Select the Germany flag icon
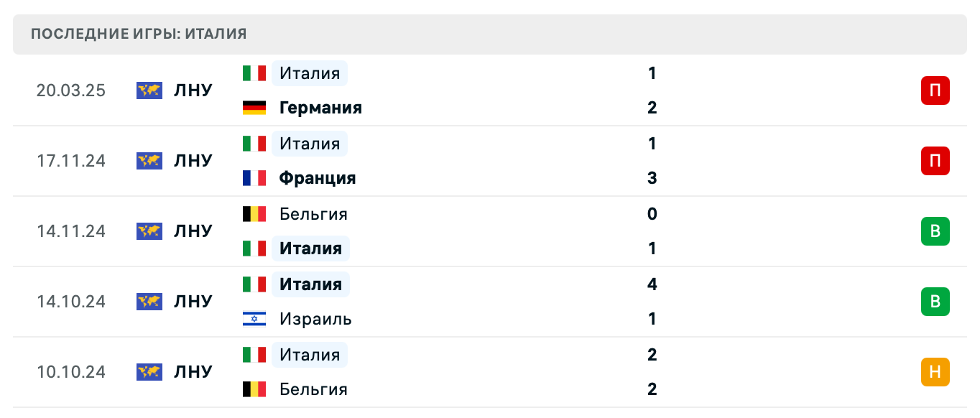Screen dimensions: 980x418 coord(254,108)
